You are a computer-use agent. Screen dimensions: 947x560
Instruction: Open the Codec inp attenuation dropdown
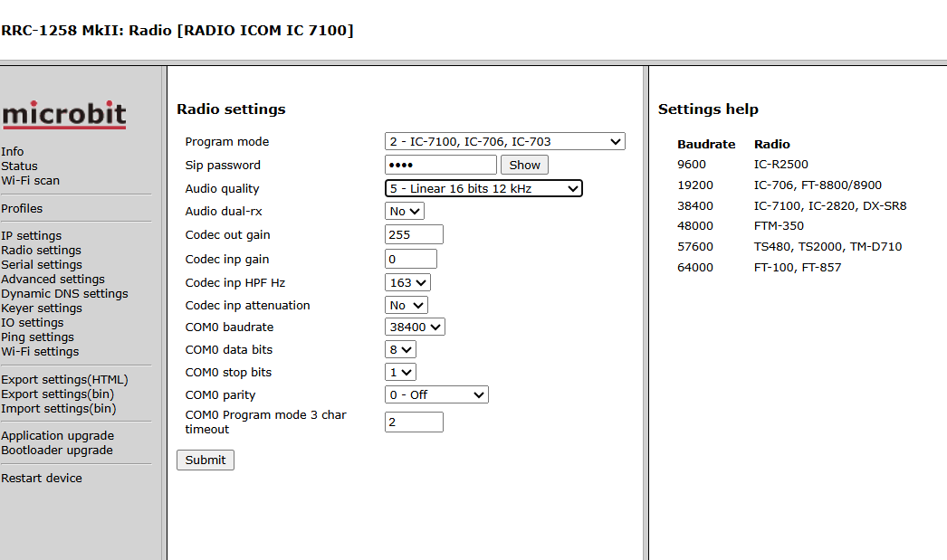[x=406, y=305]
